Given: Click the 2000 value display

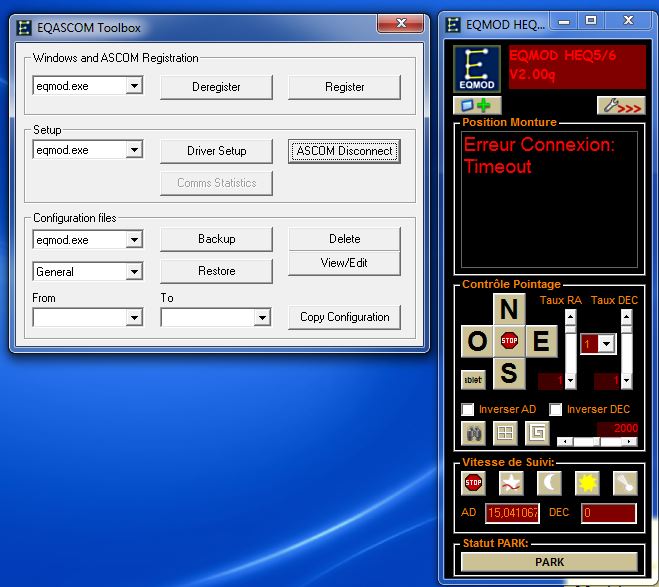Looking at the screenshot, I should click(x=618, y=428).
